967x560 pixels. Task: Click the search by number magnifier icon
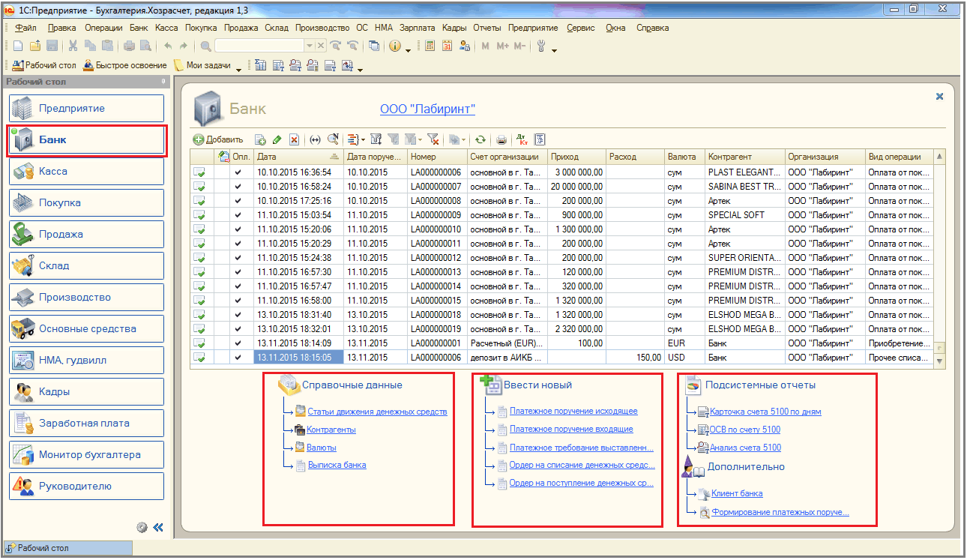[x=333, y=139]
